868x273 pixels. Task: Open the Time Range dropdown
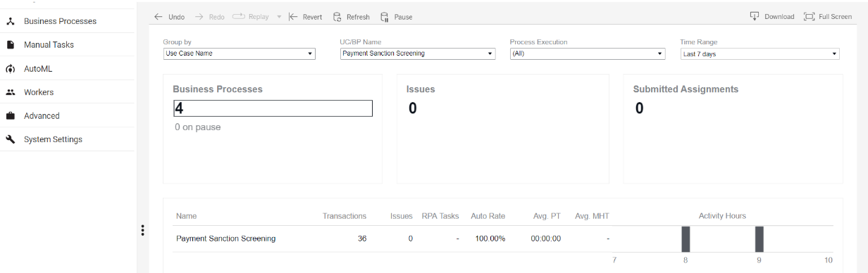click(x=759, y=53)
